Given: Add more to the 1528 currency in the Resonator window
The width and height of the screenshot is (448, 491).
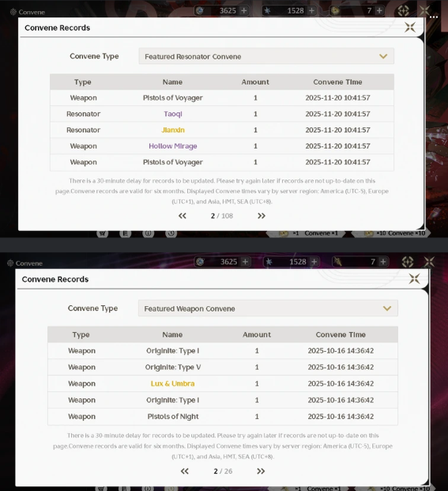Looking at the screenshot, I should tap(311, 10).
